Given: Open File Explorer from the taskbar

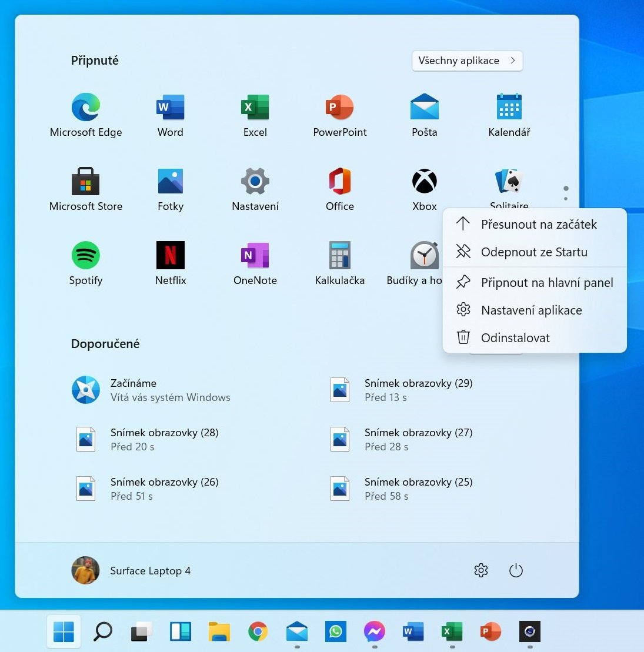Looking at the screenshot, I should [x=219, y=631].
